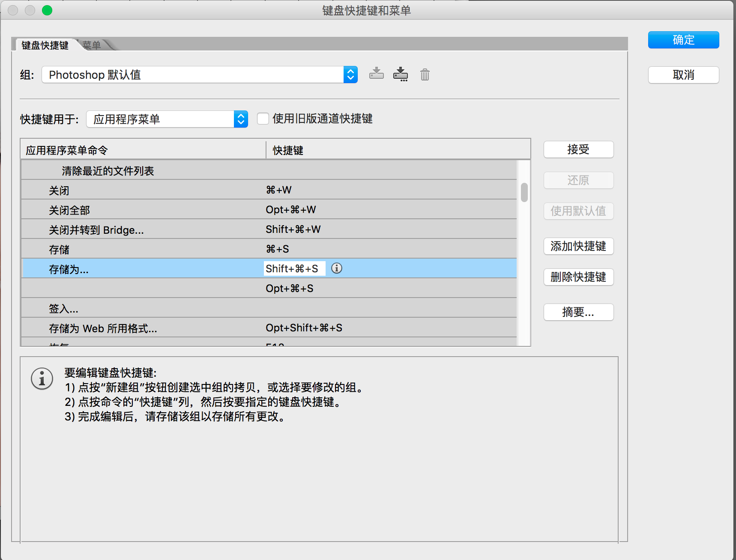This screenshot has width=736, height=560.
Task: Click the Opt+⌘+S shortcut cell
Action: coord(289,288)
